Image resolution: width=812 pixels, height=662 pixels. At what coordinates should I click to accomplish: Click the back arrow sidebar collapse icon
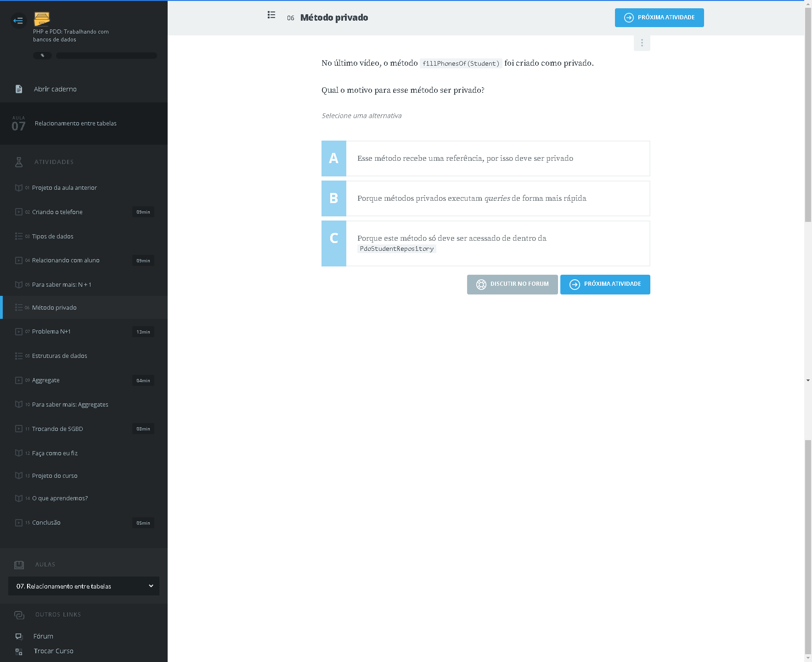(x=18, y=20)
